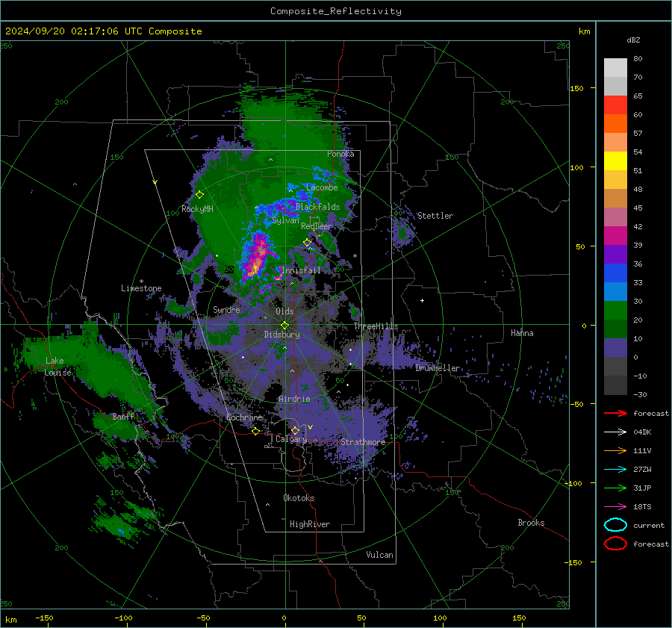This screenshot has width=672, height=628.
Task: Pick the orange 57-60 dBZ swatch
Action: (x=615, y=124)
